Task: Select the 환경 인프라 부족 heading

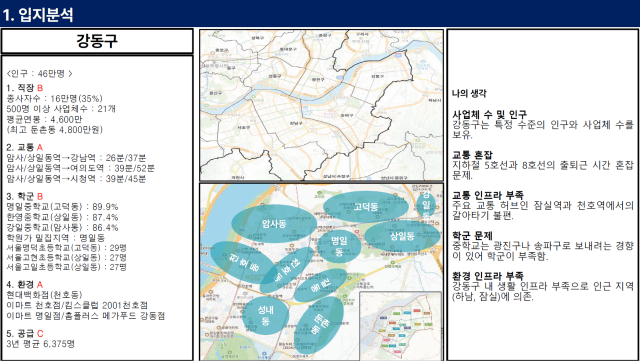Action: coord(488,276)
